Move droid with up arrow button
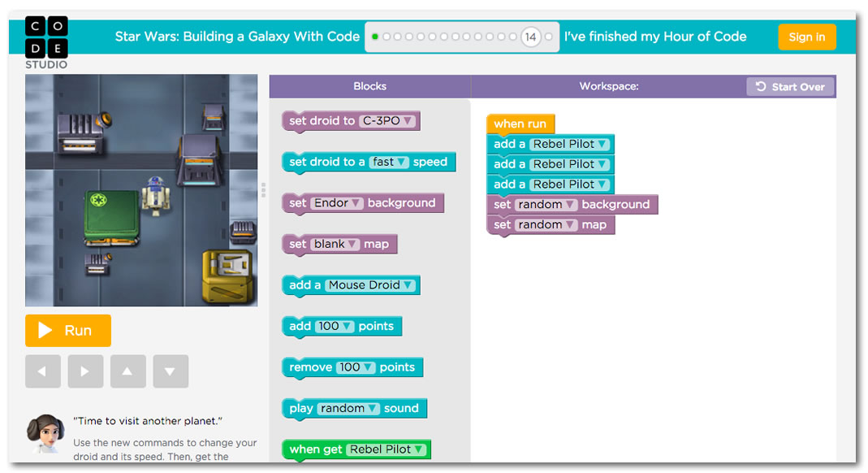This screenshot has width=868, height=473. point(127,371)
